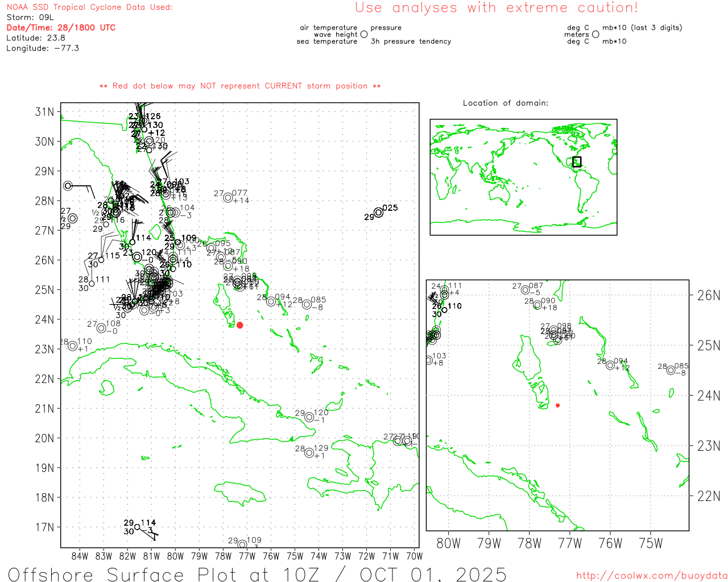Select the 'Location of domain:' caption
The width and height of the screenshot is (728, 582).
pos(506,103)
